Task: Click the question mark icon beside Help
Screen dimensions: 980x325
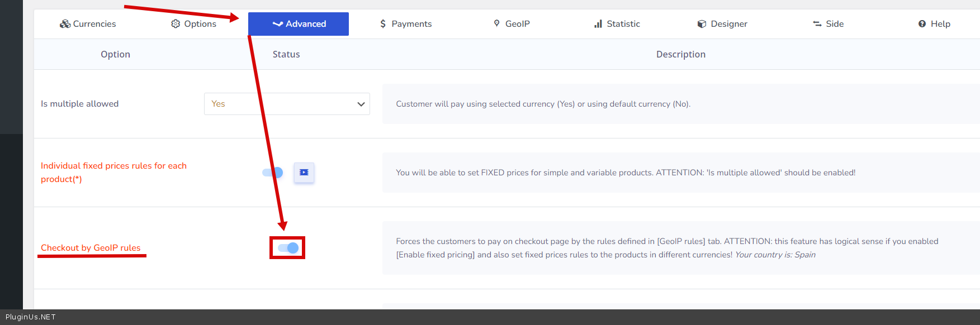Action: point(922,24)
